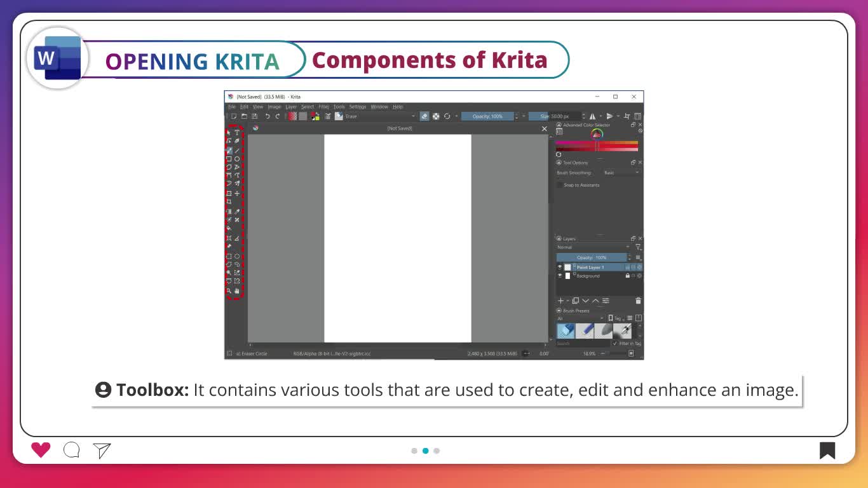Hide Background layer eye icon
868x488 pixels.
[x=560, y=276]
